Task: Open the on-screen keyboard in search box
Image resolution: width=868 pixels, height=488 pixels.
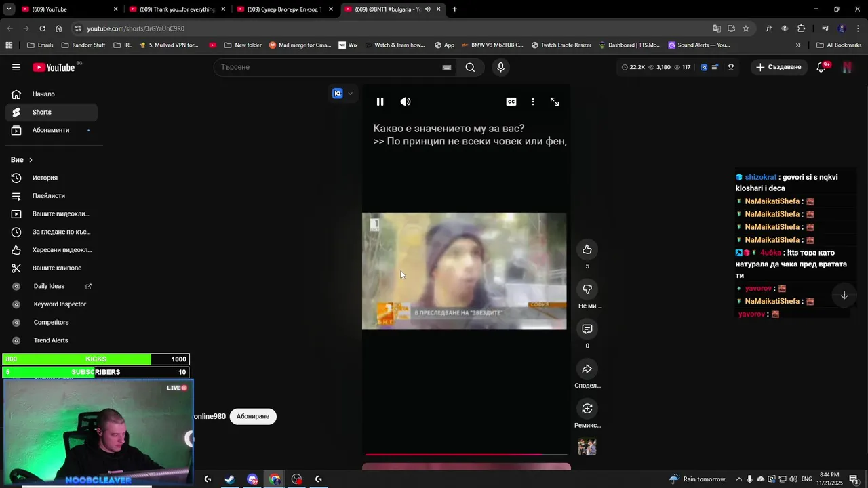Action: (x=447, y=67)
